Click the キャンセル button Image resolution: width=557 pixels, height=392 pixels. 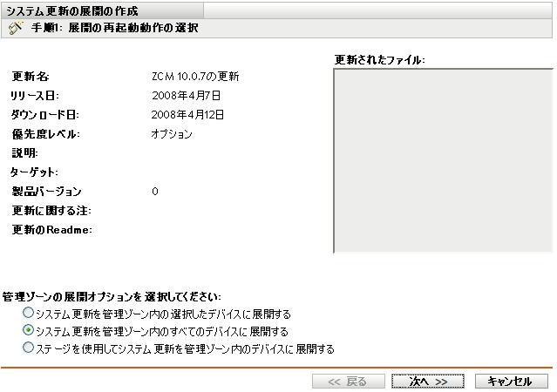511,382
